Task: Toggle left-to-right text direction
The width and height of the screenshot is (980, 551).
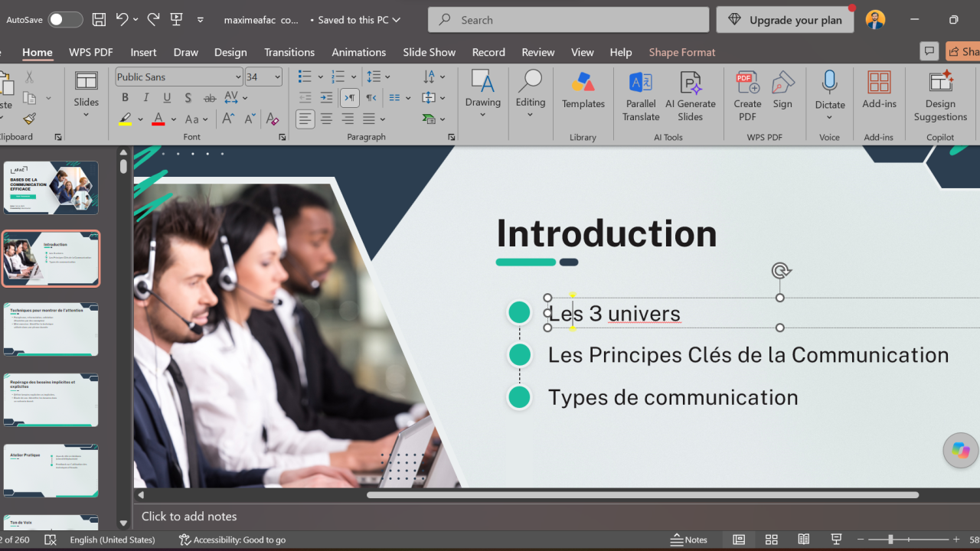Action: 350,98
